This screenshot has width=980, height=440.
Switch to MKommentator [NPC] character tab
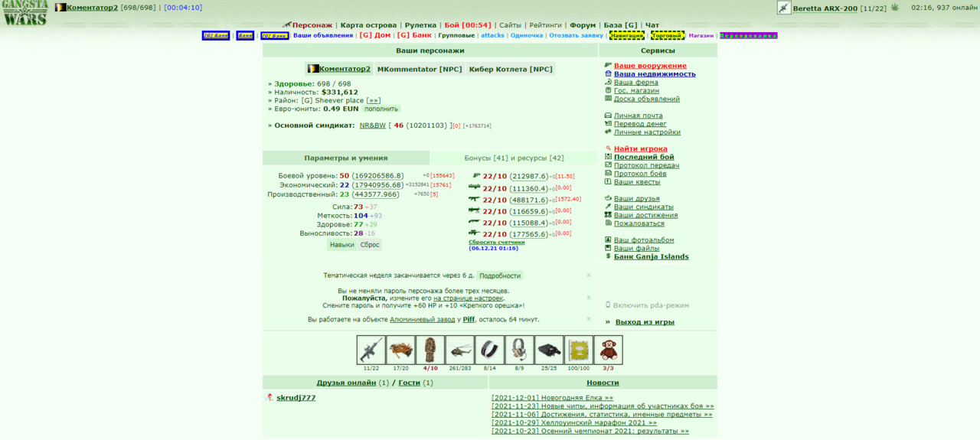coord(420,69)
